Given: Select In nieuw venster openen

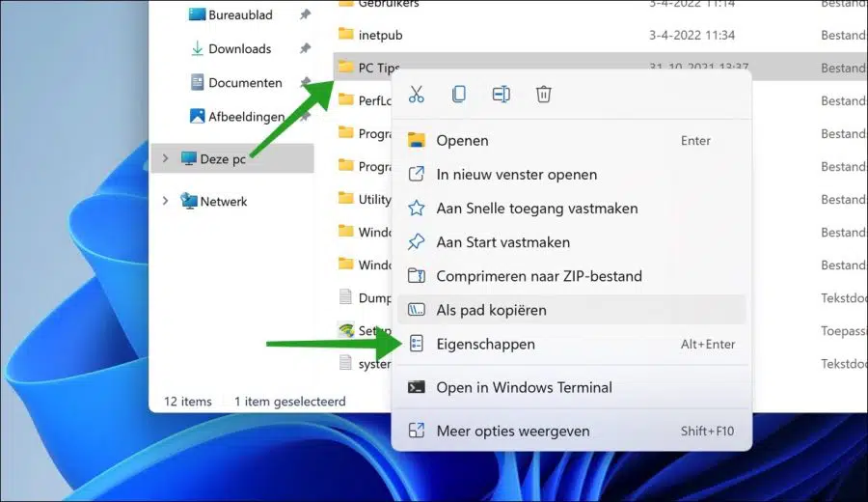Looking at the screenshot, I should [571, 175].
